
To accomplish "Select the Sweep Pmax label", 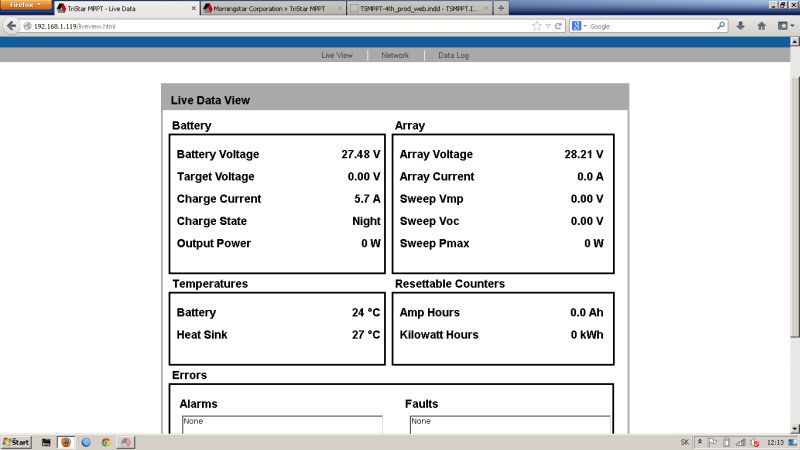I will [x=434, y=243].
